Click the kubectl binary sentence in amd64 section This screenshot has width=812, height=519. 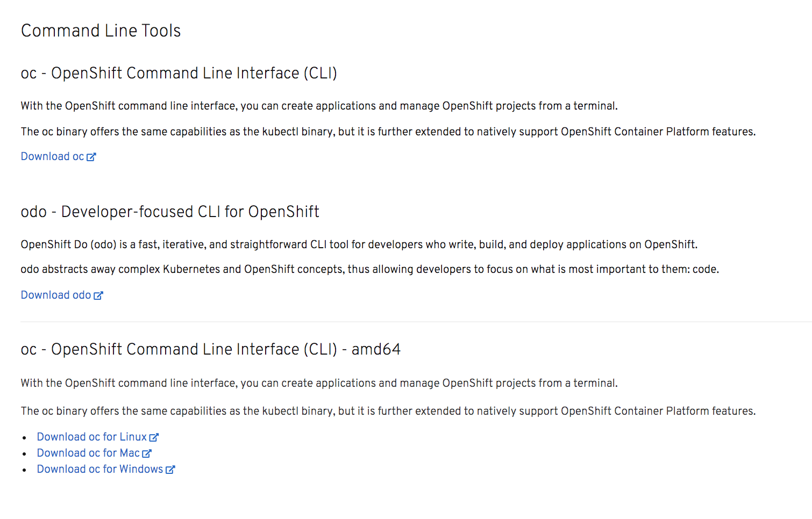pyautogui.click(x=388, y=411)
